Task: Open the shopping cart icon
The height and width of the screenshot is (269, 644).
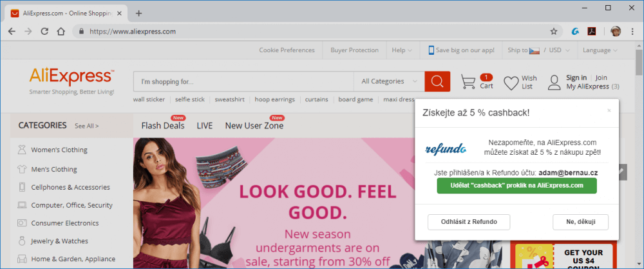Action: [x=468, y=81]
